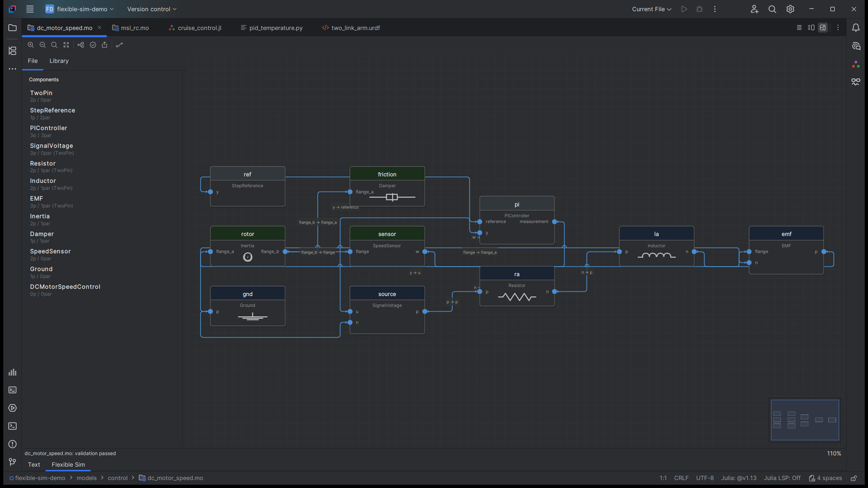Switch to the msl_rc.mo editor tab
The image size is (868, 488).
pyautogui.click(x=131, y=28)
